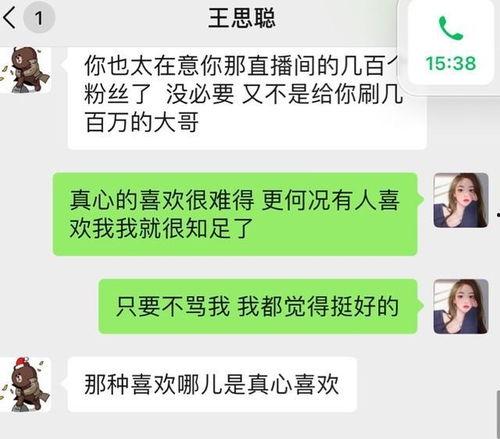This screenshot has width=500, height=439.
Task: Tap the chat title 王思聪
Action: tap(242, 18)
